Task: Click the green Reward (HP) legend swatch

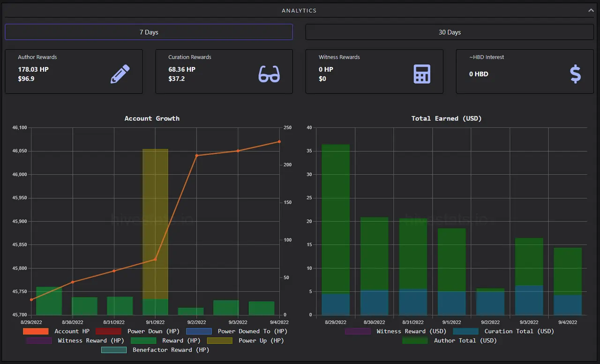Action: click(x=143, y=341)
